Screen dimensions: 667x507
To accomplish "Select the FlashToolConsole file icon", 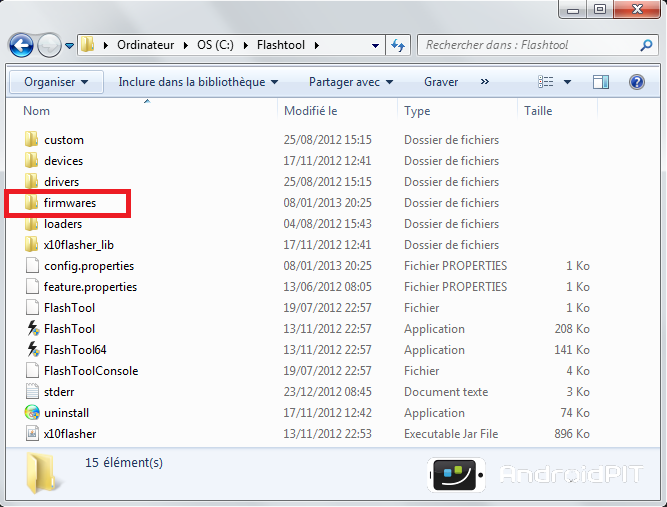I will (x=32, y=370).
